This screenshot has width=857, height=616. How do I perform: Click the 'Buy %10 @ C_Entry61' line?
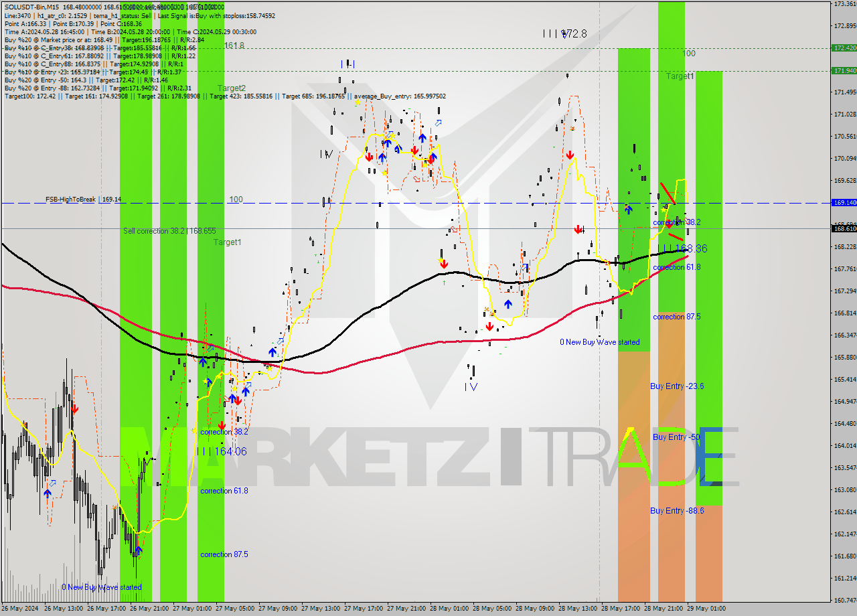coord(100,56)
